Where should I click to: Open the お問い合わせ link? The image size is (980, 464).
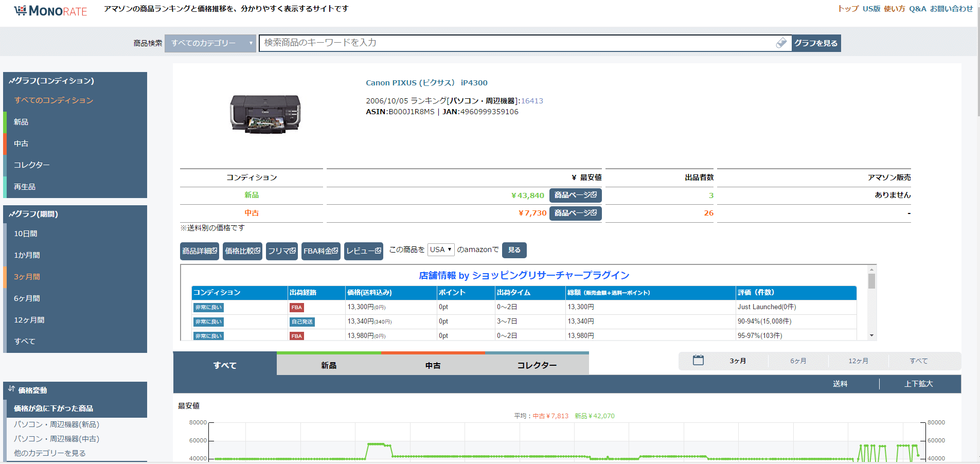pyautogui.click(x=951, y=9)
